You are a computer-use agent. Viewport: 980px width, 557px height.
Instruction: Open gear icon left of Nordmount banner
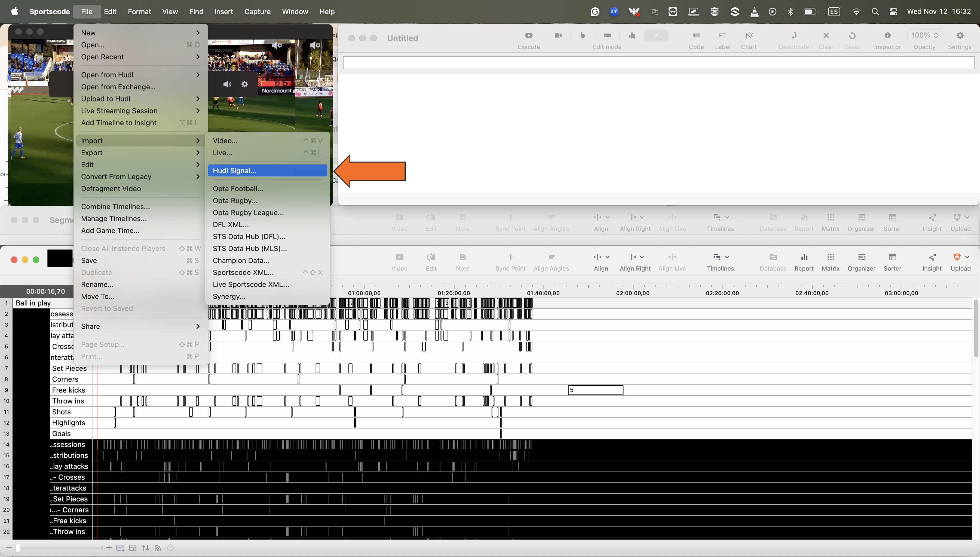tap(245, 84)
